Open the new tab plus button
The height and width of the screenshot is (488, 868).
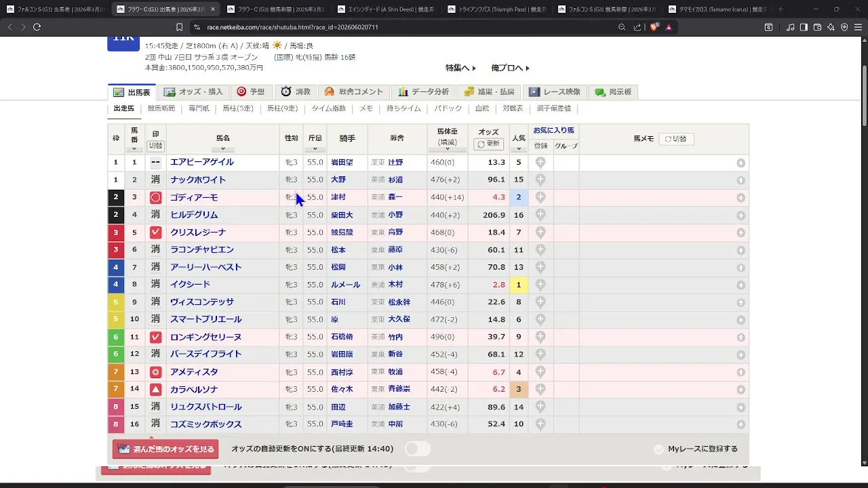pos(781,9)
